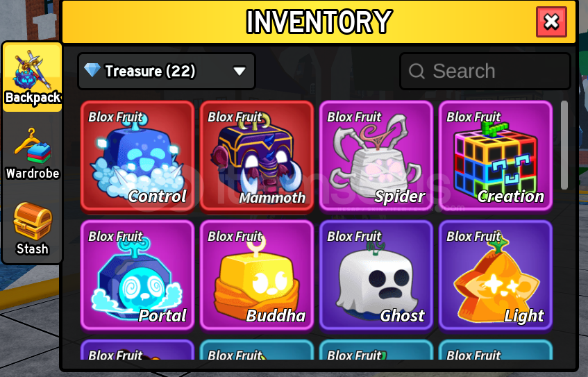Select the Control Blox Fruit item

[137, 156]
